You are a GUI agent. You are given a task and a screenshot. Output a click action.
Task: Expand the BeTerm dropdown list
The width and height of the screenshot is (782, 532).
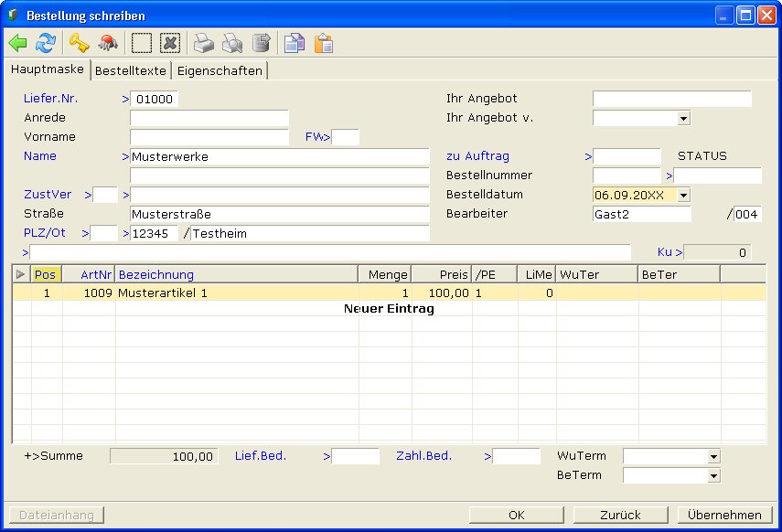pyautogui.click(x=713, y=475)
